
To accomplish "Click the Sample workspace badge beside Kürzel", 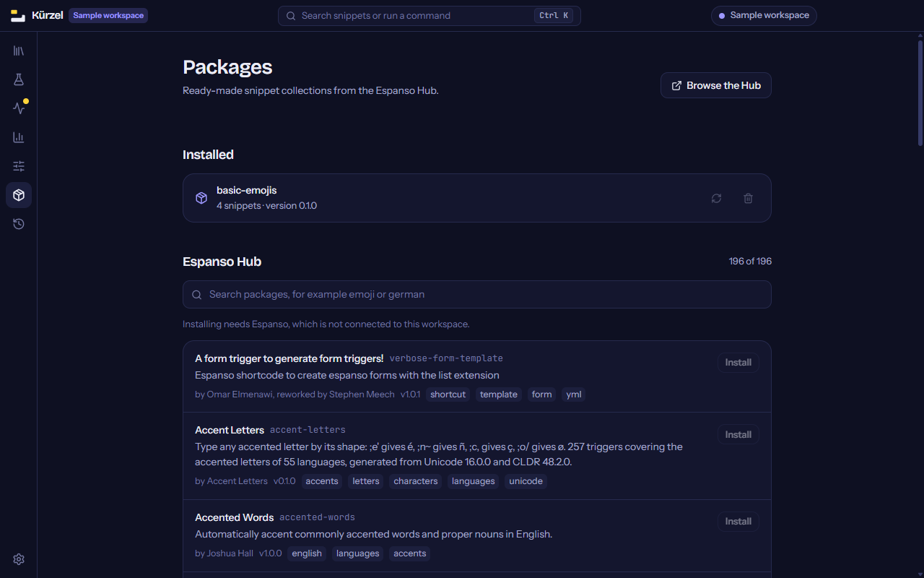I will coord(108,15).
